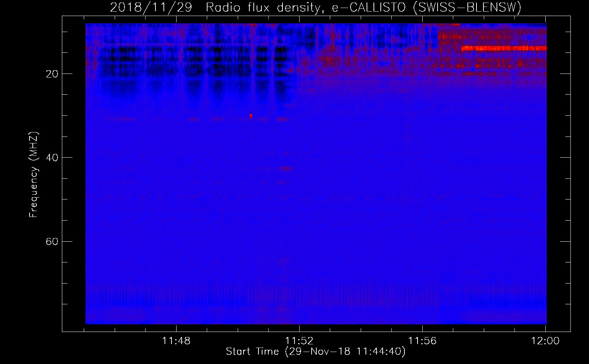
Task: Click the plot title "Radio flux density, e-CALLISTO (SWISS-BLENSW)"
Action: (363, 8)
